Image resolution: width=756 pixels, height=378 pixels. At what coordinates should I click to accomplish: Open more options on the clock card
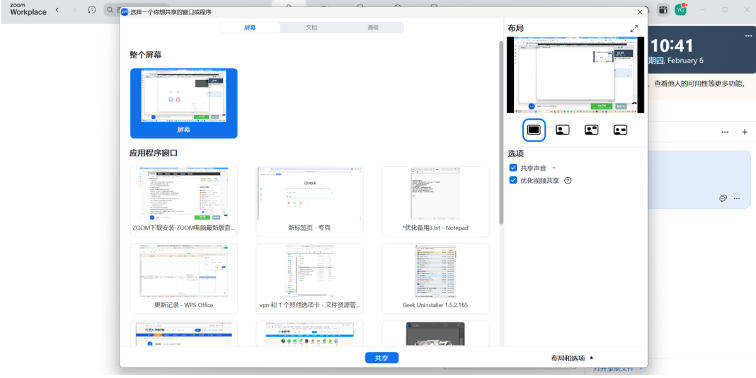click(748, 36)
